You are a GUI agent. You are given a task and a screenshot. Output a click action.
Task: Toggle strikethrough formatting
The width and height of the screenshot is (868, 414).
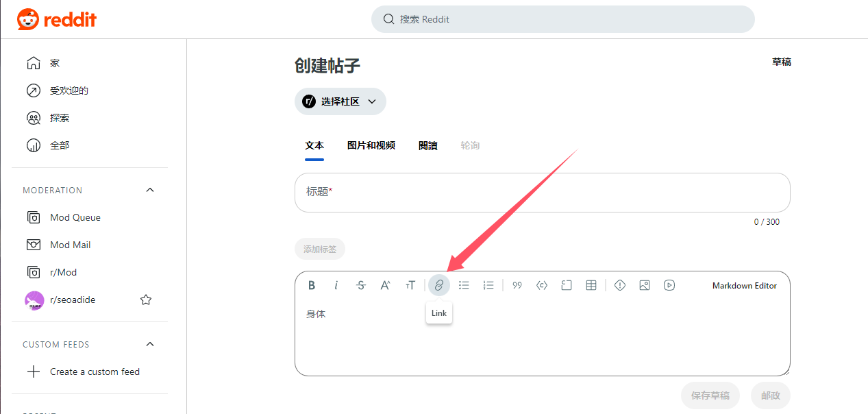pyautogui.click(x=361, y=285)
